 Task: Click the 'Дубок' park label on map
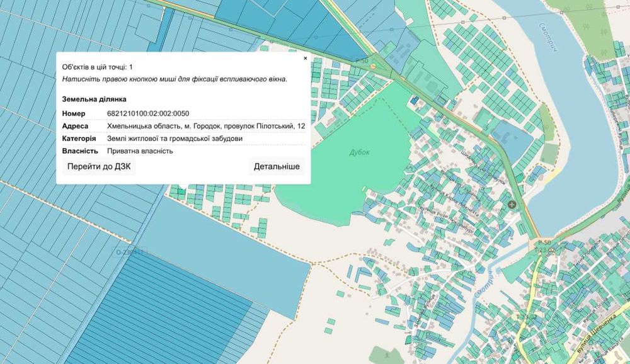[359, 152]
